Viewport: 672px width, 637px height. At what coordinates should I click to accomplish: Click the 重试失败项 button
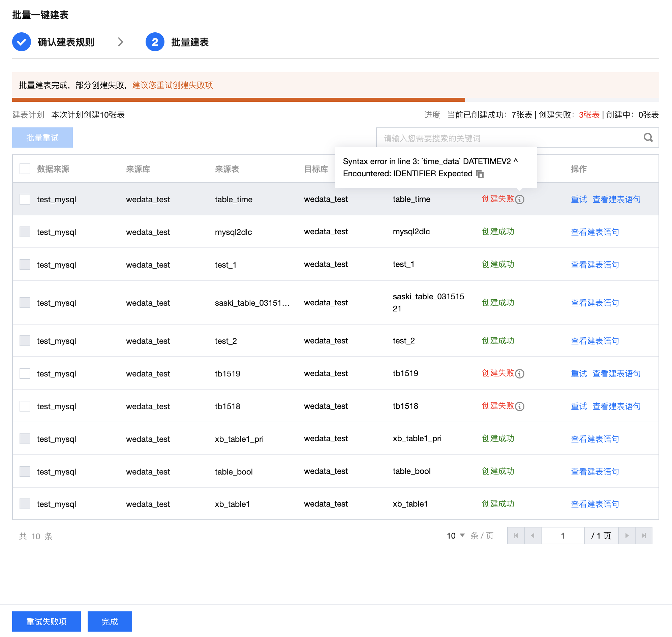tap(47, 622)
